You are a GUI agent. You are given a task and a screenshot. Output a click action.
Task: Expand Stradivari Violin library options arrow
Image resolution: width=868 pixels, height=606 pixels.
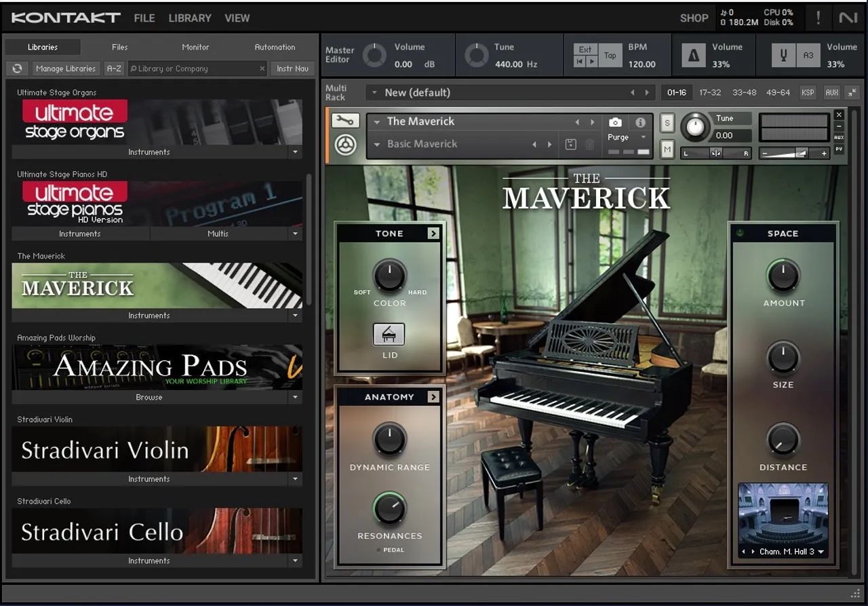295,479
